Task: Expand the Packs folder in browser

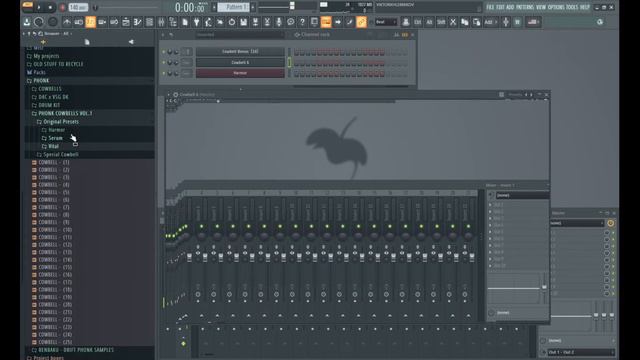Action: pyautogui.click(x=39, y=72)
